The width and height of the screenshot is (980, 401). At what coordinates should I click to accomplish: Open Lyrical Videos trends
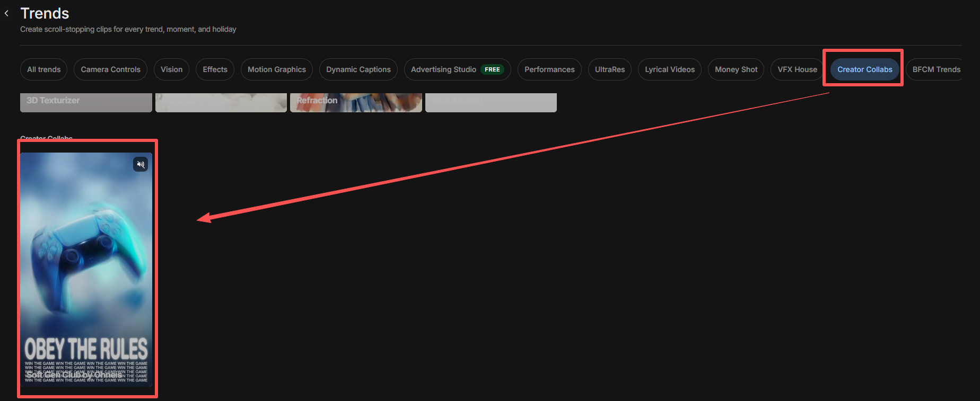[x=669, y=69]
